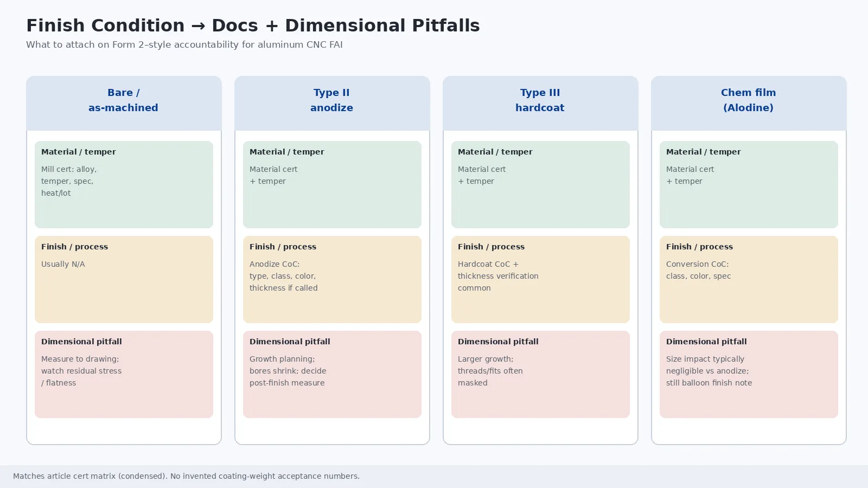Click 'Dimensional pitfall' heading in Type III column
This screenshot has width=868, height=488.
(498, 342)
